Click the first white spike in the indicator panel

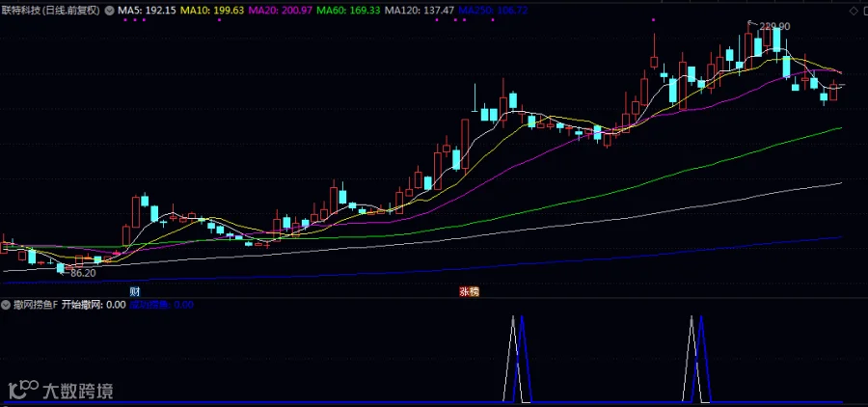tap(513, 358)
